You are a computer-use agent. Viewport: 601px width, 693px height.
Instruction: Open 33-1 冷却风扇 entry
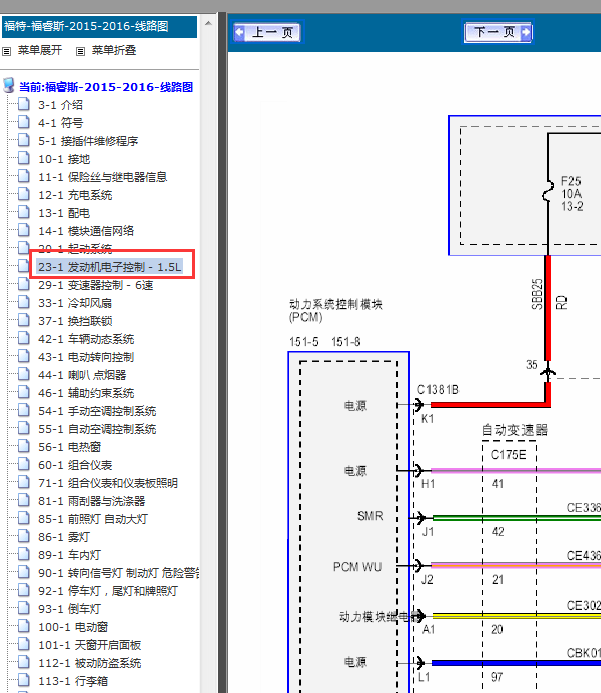pos(75,303)
